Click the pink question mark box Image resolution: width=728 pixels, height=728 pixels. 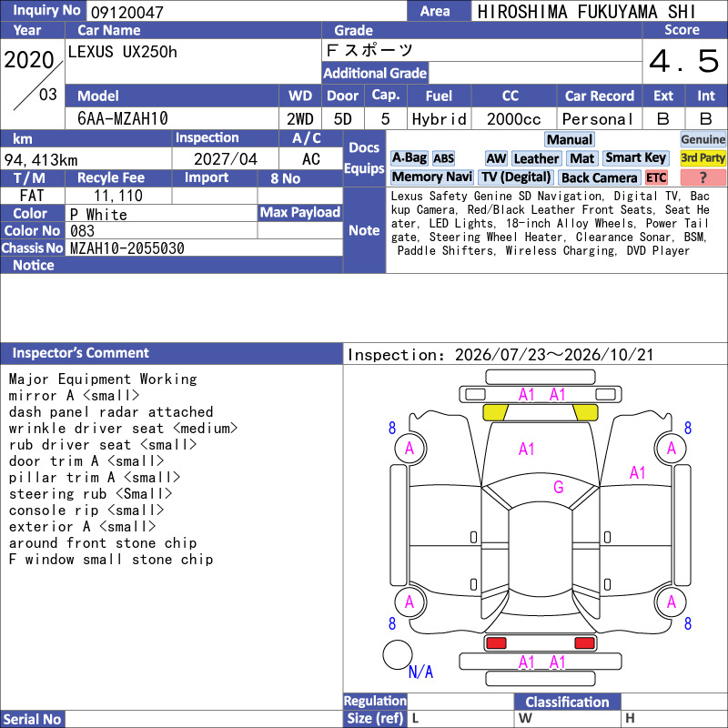(x=703, y=177)
